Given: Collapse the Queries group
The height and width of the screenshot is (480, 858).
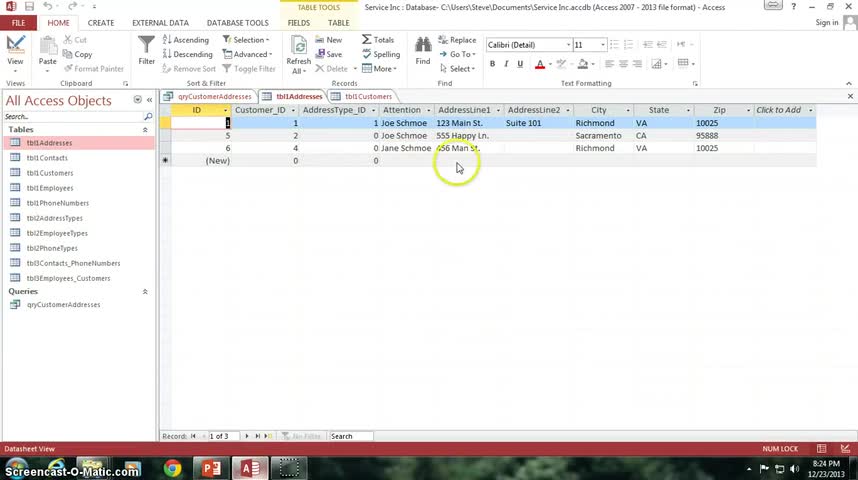Looking at the screenshot, I should [x=145, y=292].
